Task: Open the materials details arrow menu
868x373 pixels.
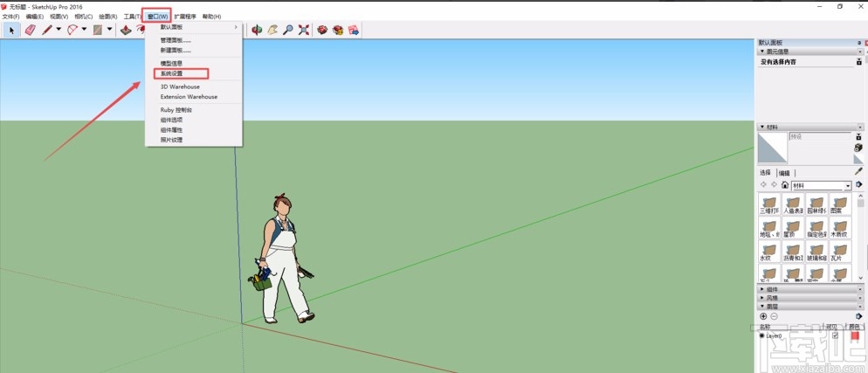Action: pos(858,185)
